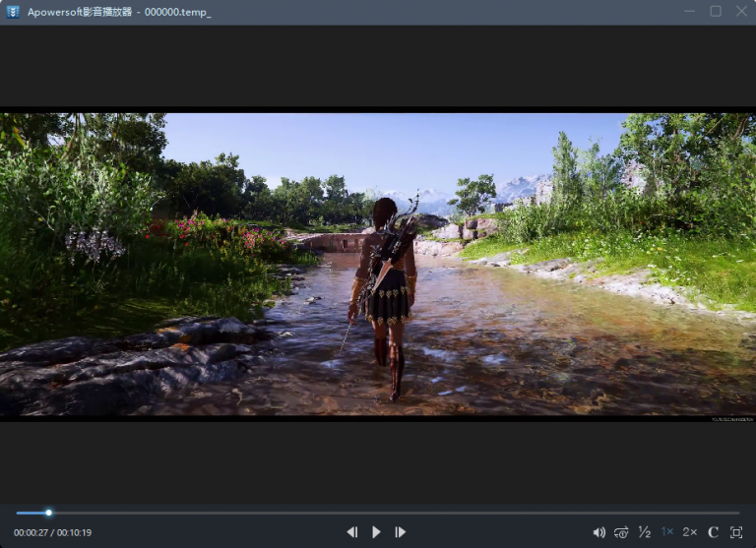
Task: Click the rotate video icon
Action: click(x=713, y=532)
